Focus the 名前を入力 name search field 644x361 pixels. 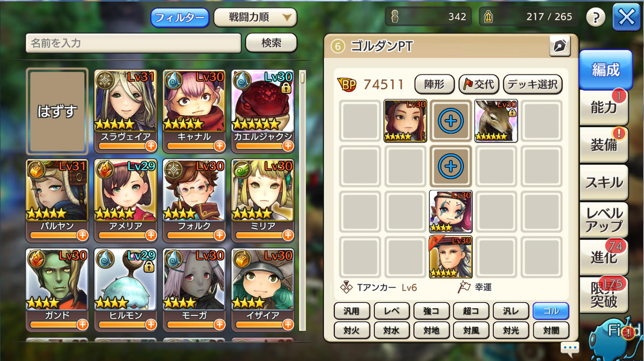tap(134, 43)
